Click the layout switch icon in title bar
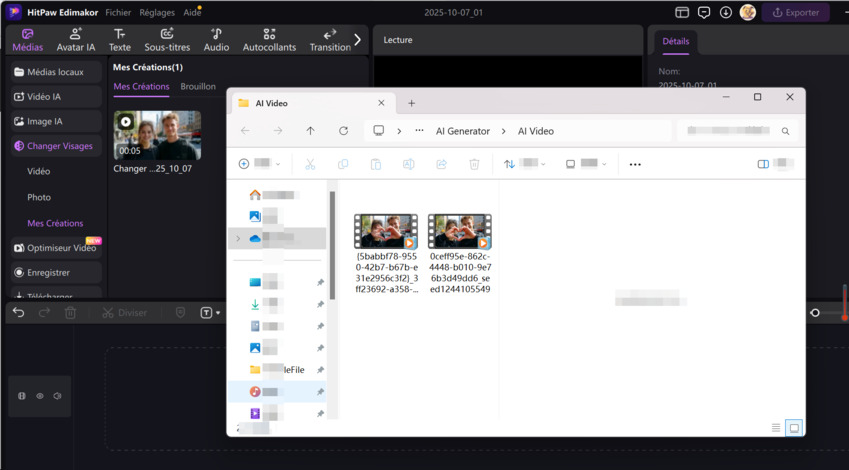849x470 pixels. tap(682, 13)
